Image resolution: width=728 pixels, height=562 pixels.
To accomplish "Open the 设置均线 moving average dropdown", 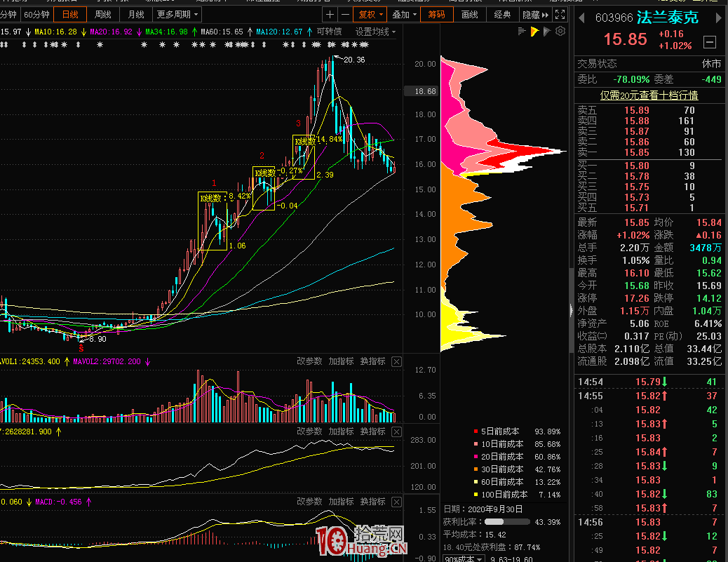I will (376, 32).
